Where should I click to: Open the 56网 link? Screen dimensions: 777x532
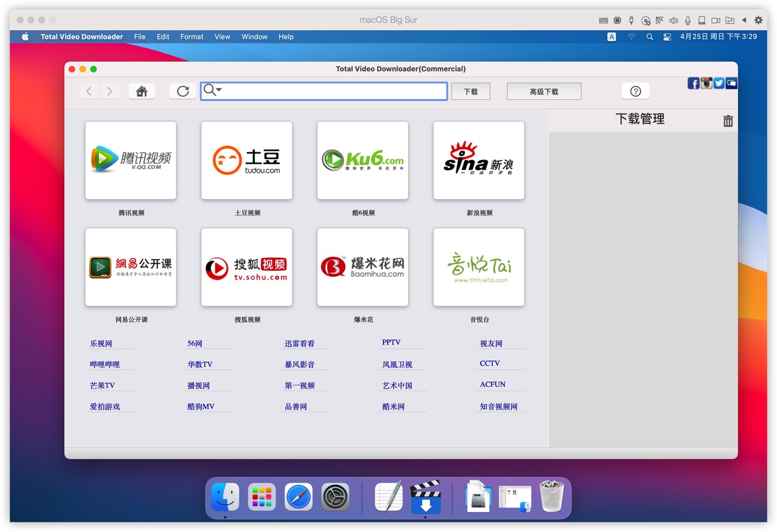(x=195, y=344)
